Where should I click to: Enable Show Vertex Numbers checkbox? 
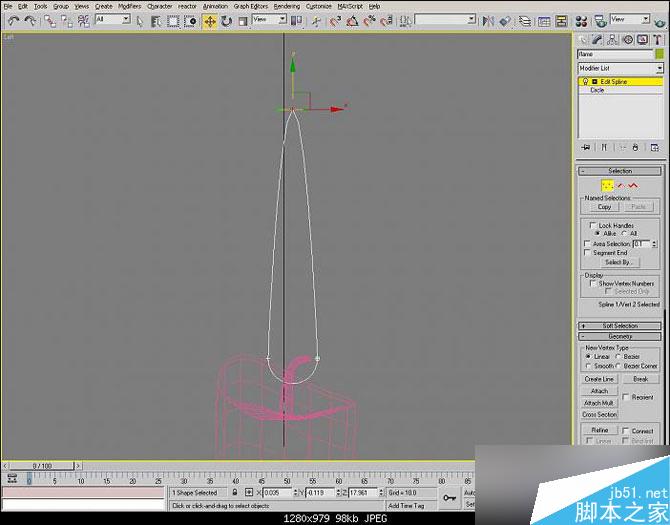(x=593, y=283)
